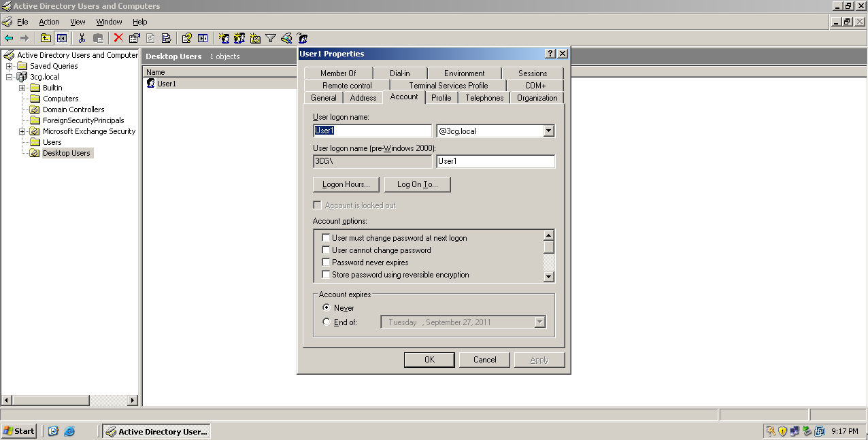This screenshot has width=868, height=440.
Task: Select the Never account expiry radio button
Action: click(327, 308)
